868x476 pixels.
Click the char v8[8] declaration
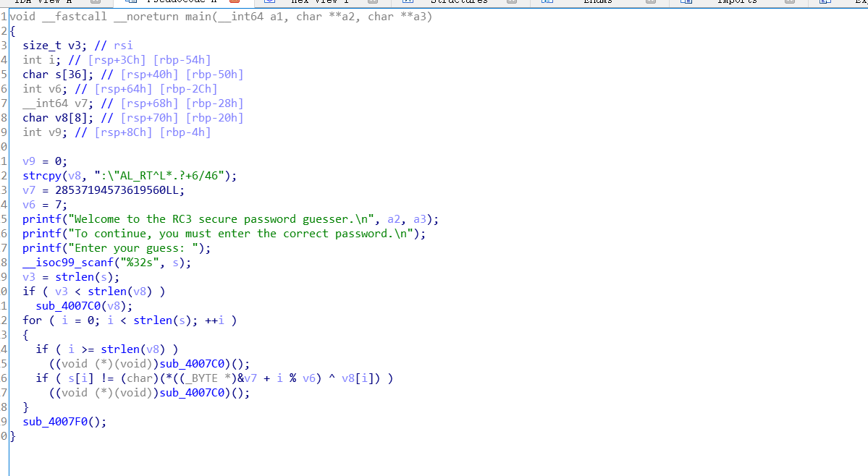click(58, 118)
